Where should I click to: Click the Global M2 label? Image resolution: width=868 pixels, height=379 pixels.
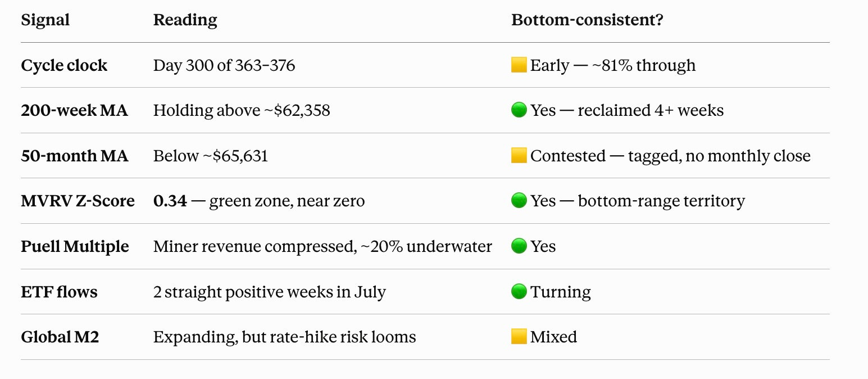tap(60, 337)
